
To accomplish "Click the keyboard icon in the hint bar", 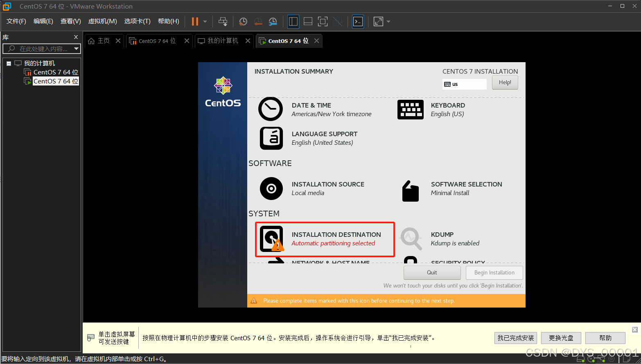I will pos(91,338).
